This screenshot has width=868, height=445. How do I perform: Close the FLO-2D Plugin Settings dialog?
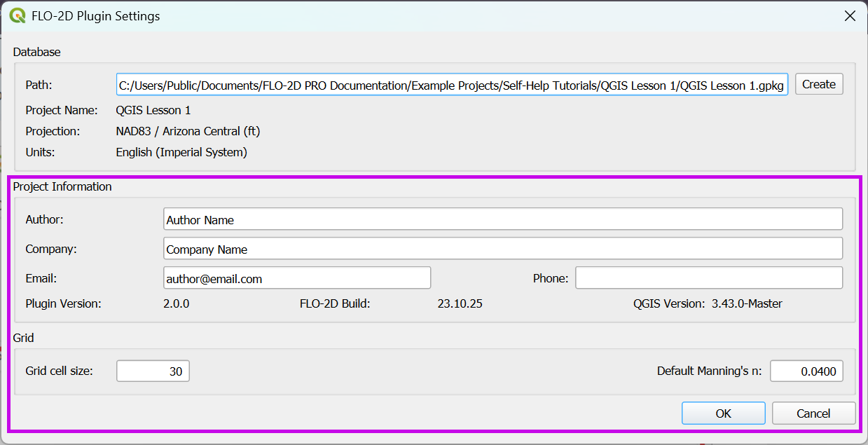(x=849, y=16)
